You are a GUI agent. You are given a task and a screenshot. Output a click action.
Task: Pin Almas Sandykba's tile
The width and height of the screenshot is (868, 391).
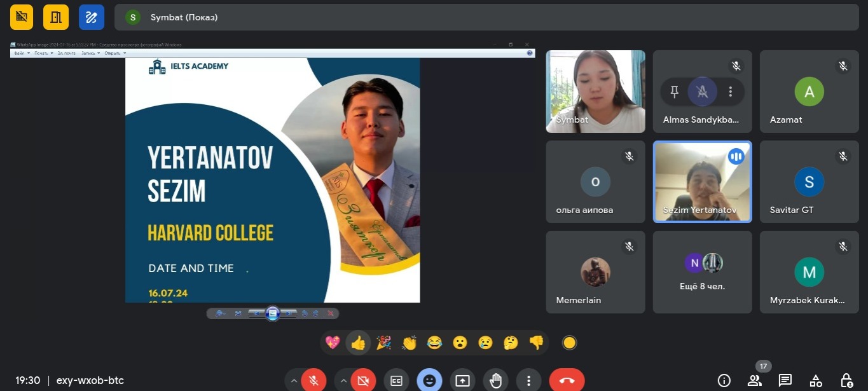(x=675, y=92)
